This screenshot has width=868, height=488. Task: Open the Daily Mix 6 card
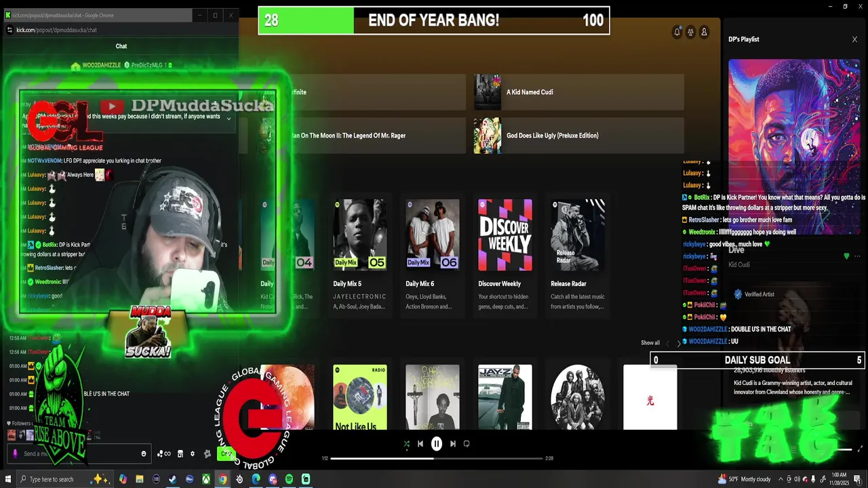coord(433,255)
